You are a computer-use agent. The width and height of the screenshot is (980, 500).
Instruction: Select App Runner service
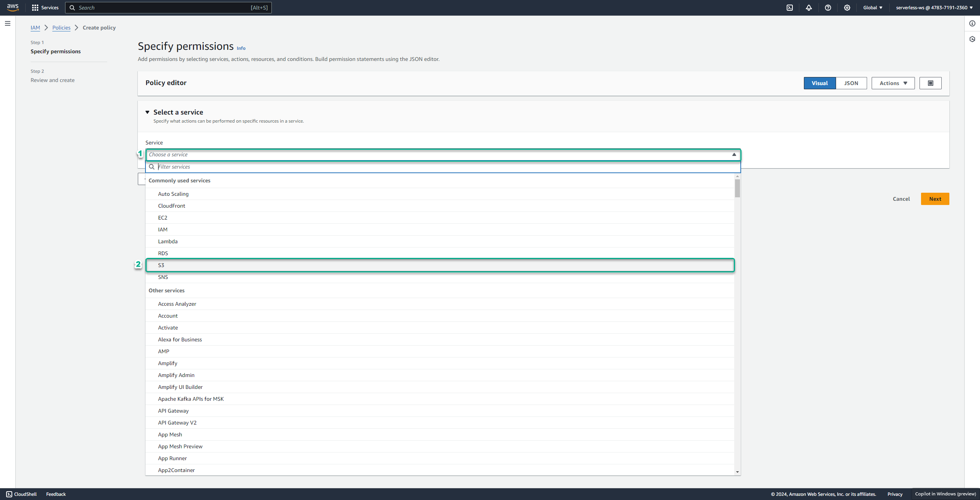[x=440, y=458]
